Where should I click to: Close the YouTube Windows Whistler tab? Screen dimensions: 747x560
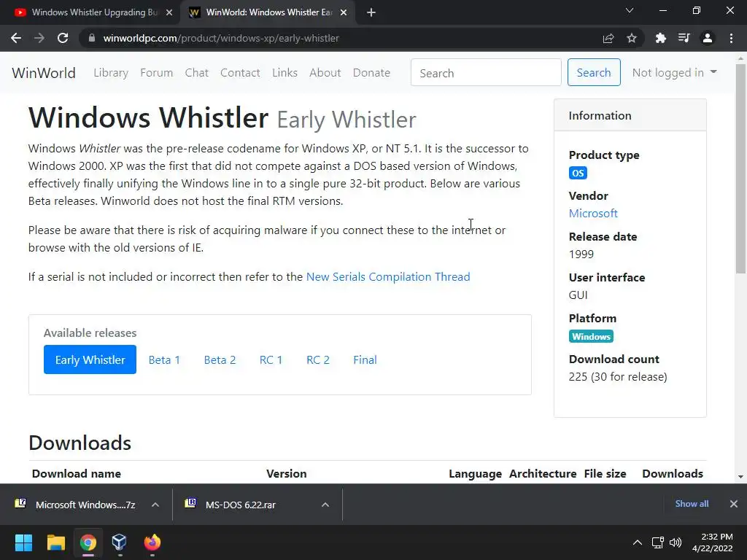tap(169, 12)
